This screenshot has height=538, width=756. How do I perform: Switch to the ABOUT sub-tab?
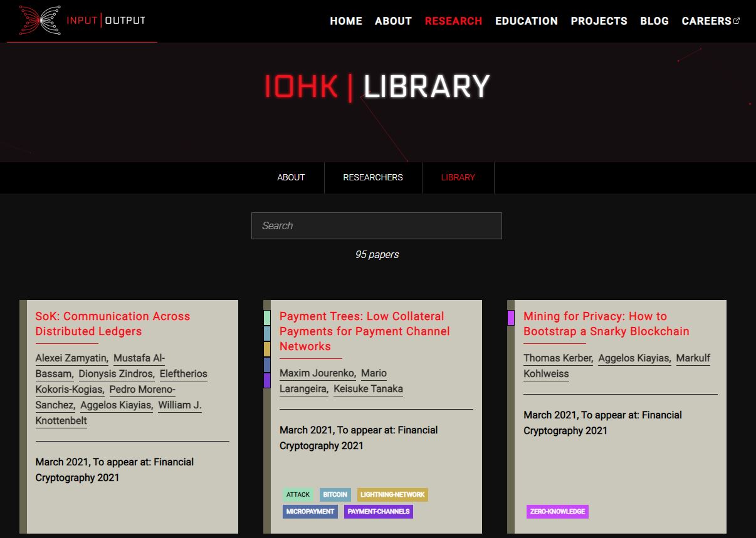[x=291, y=177]
